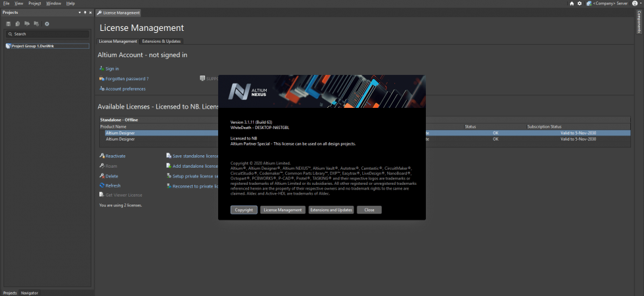The image size is (644, 296).
Task: Click the Copyright button in About dialog
Action: (x=244, y=210)
